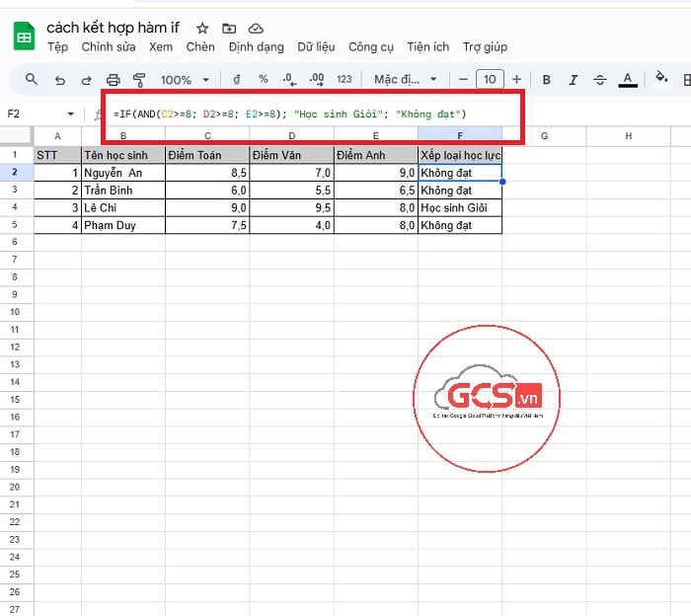This screenshot has width=691, height=616.
Task: Click the undo arrow icon
Action: click(60, 79)
